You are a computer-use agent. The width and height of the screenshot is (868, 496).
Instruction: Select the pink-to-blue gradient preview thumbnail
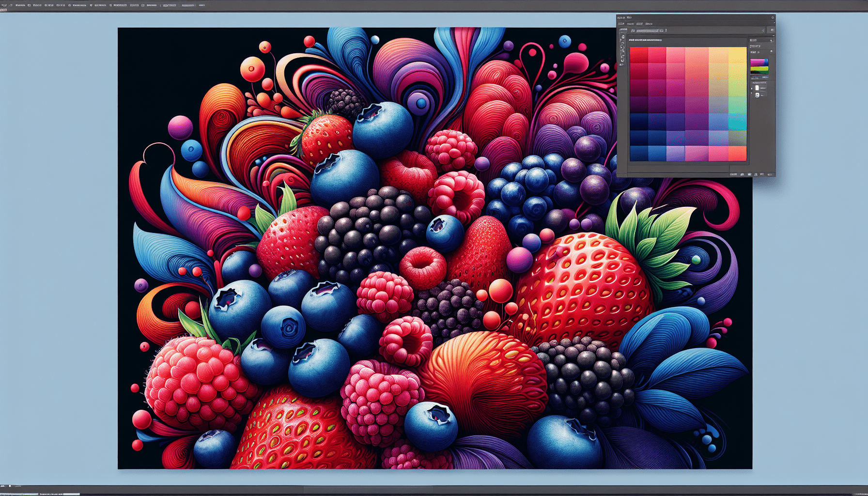click(x=759, y=62)
